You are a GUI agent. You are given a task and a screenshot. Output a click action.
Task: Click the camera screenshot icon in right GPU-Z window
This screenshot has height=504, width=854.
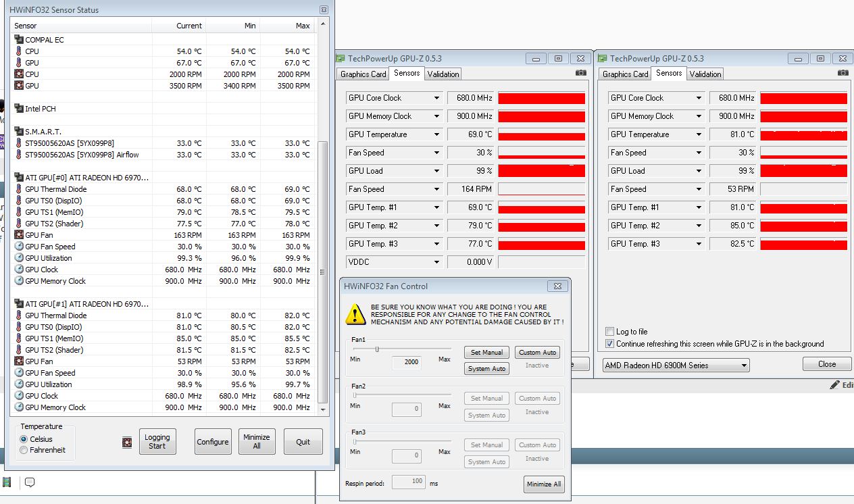(x=843, y=73)
